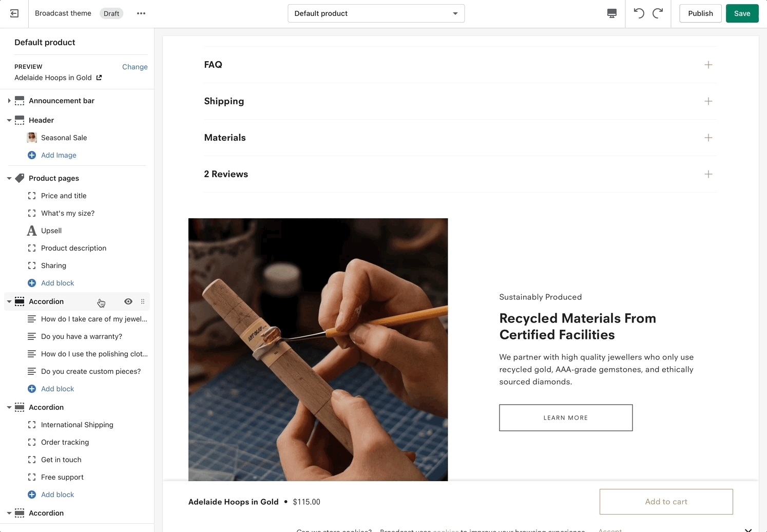Redo the last change
This screenshot has height=532, width=767.
(x=658, y=13)
